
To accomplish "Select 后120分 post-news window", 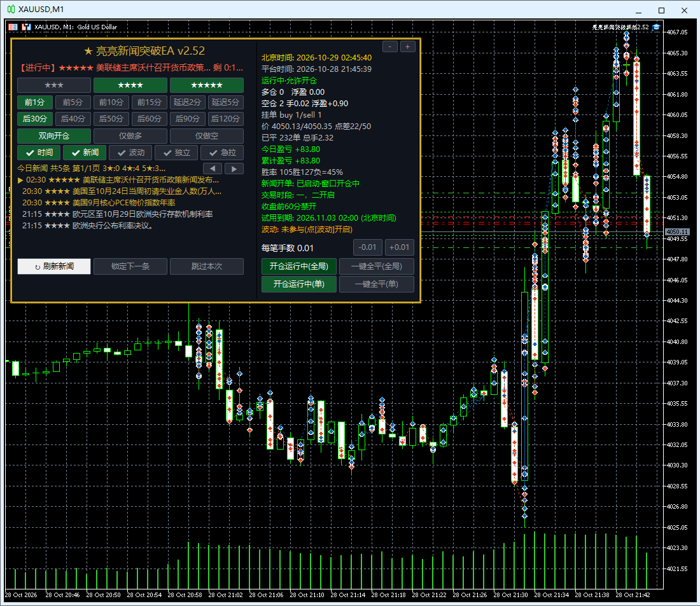I will [226, 119].
